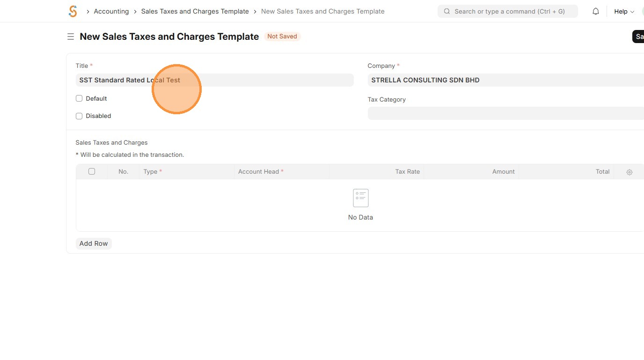This screenshot has width=644, height=360.
Task: Go to Accounting breadcrumb
Action: point(111,11)
